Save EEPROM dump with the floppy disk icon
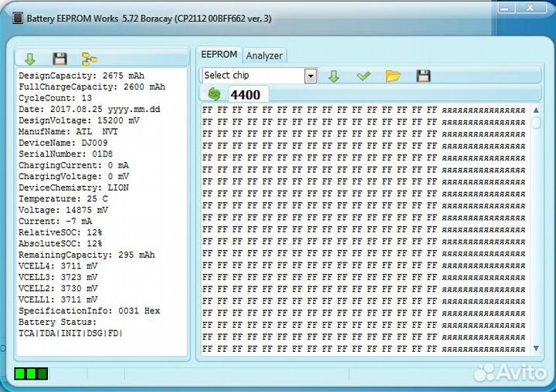The height and width of the screenshot is (392, 556). 423,76
